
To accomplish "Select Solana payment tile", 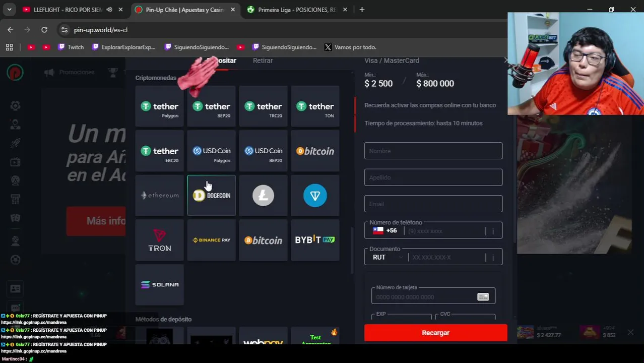I will point(160,285).
